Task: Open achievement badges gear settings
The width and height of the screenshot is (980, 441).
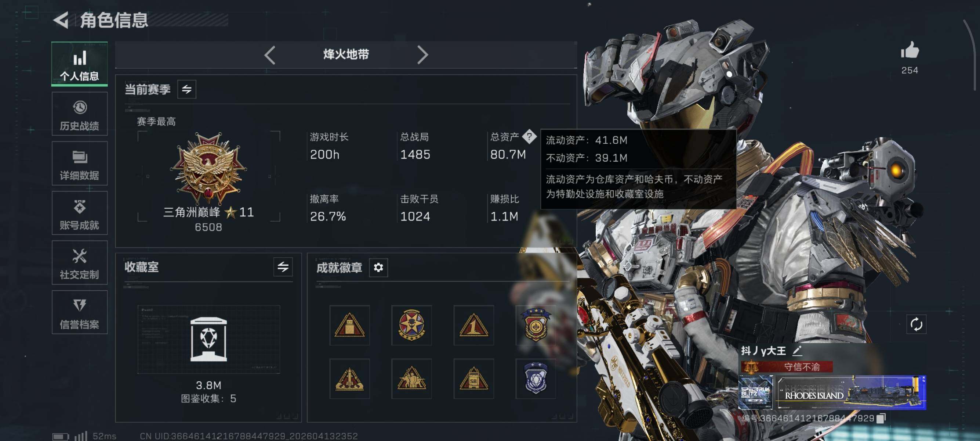Action: click(x=378, y=267)
